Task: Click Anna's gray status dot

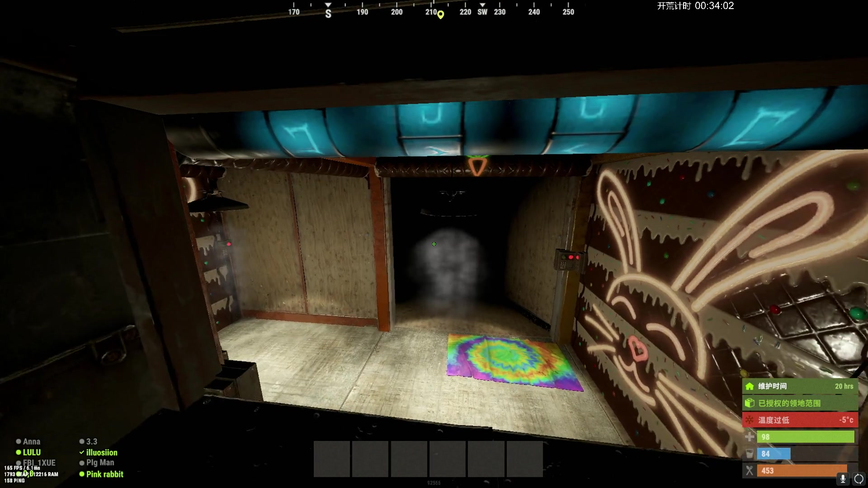Action: (x=19, y=441)
